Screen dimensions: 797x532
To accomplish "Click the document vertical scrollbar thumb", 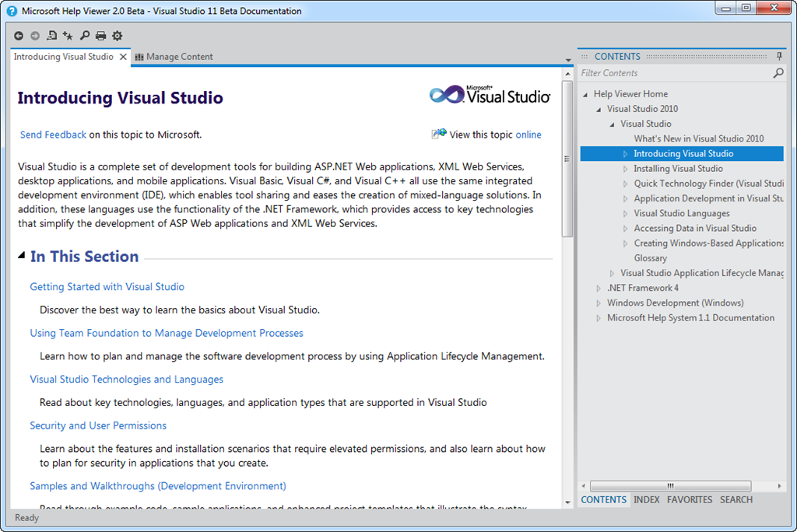I will coord(567,159).
